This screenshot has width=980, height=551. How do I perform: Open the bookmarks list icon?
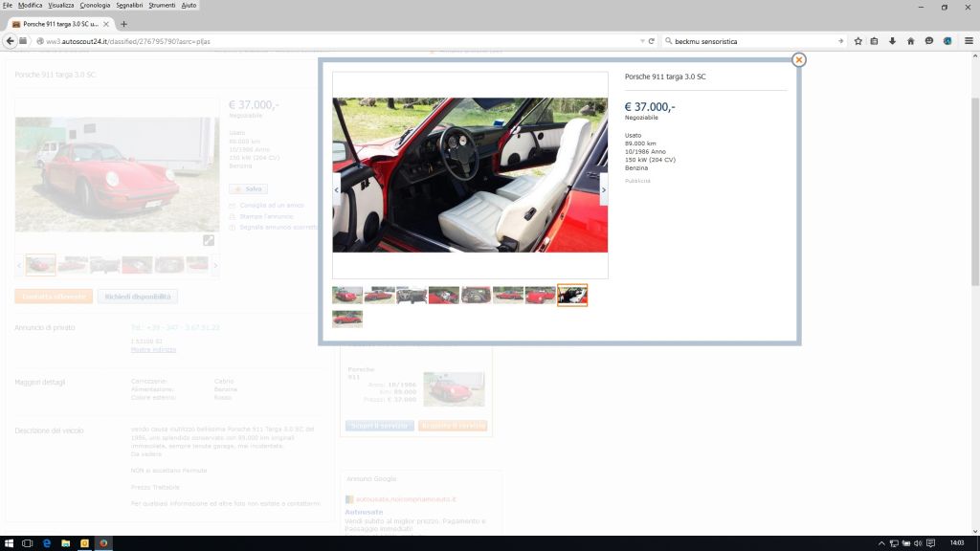coord(875,41)
